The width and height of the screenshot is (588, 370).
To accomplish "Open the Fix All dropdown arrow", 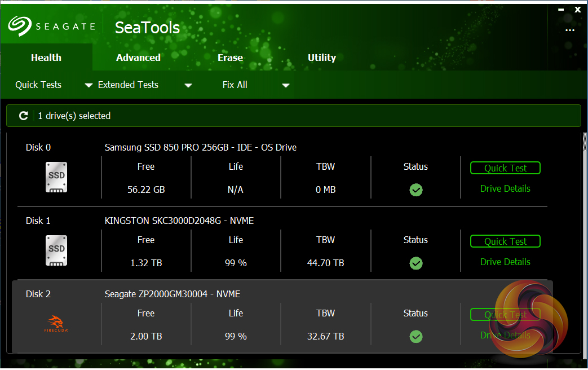I will (286, 86).
